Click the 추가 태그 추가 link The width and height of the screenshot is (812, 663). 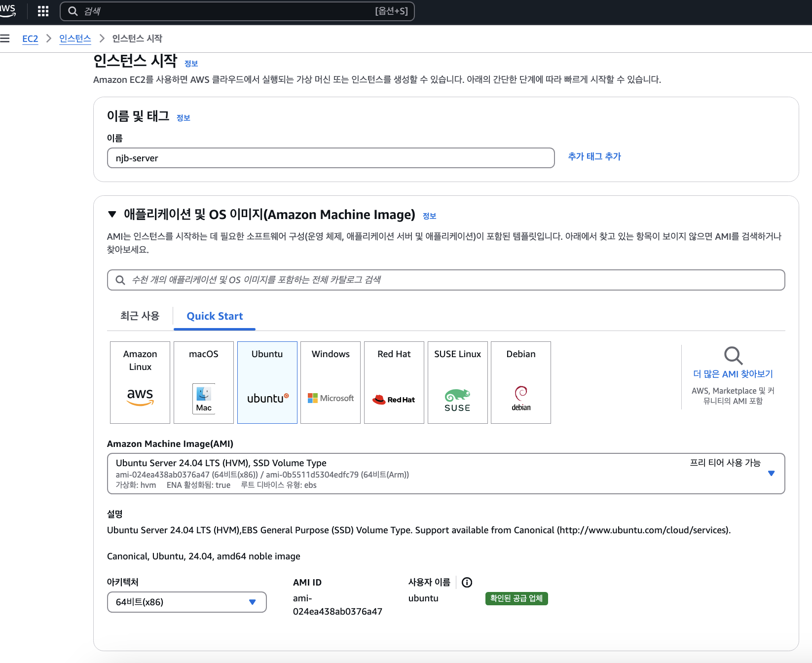coord(594,156)
